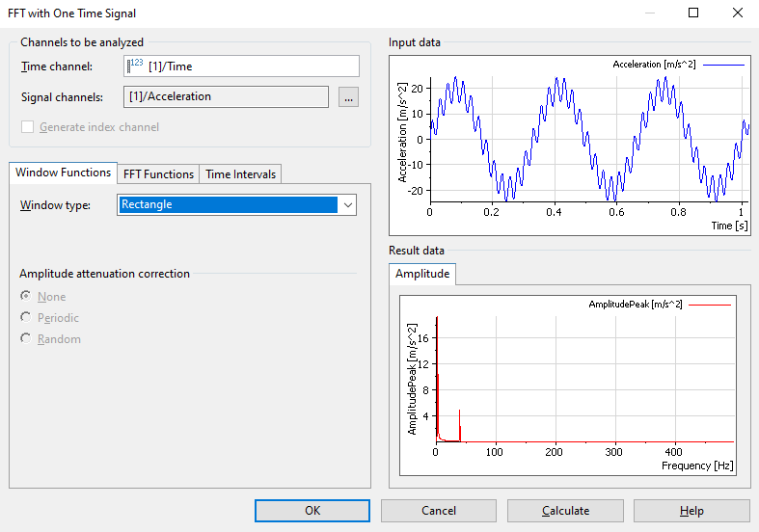Select the Amplitude result tab
This screenshot has width=759, height=532.
(422, 274)
